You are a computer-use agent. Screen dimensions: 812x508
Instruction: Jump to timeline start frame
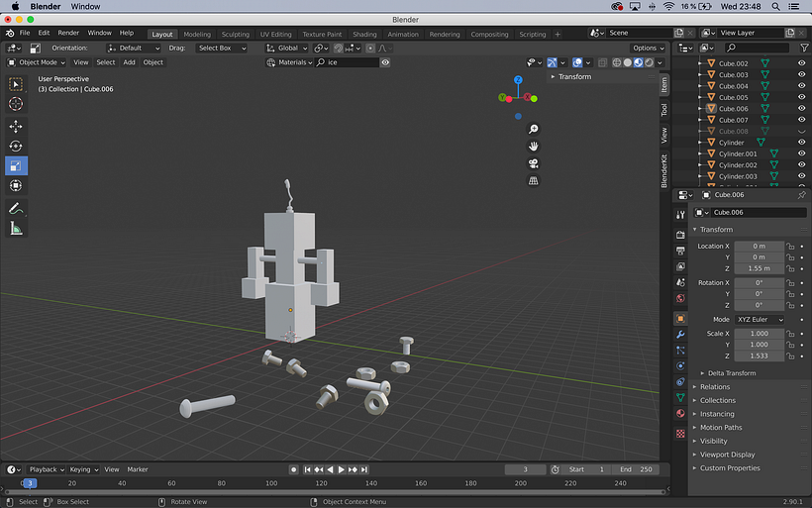(x=307, y=469)
